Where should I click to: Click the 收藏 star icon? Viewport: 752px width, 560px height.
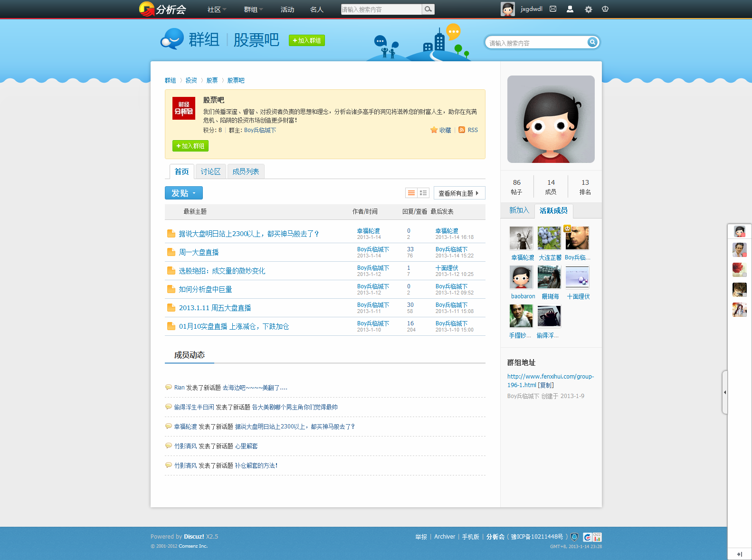[x=434, y=130]
